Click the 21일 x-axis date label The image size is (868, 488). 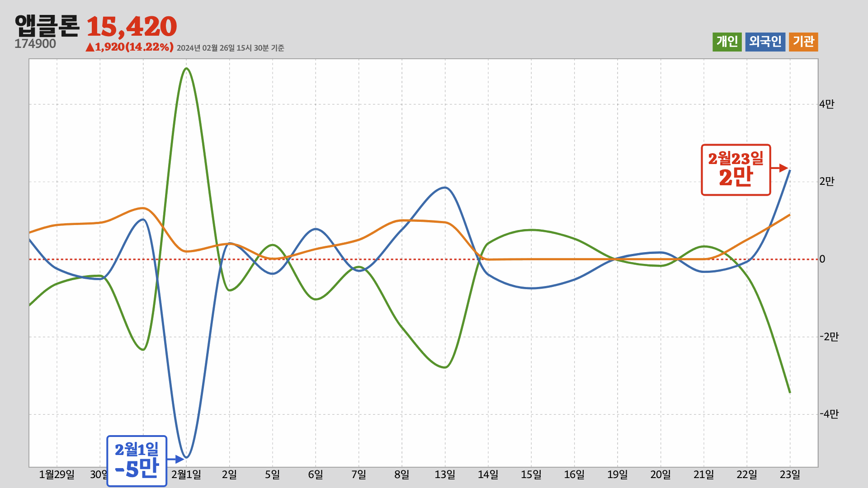click(704, 475)
